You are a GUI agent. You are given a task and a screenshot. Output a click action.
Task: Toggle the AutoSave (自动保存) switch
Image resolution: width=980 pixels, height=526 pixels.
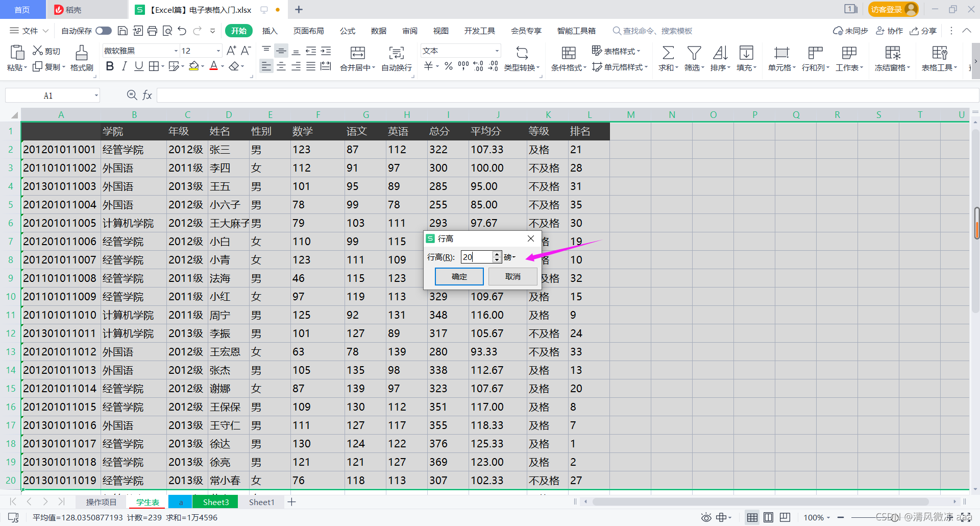pos(104,31)
